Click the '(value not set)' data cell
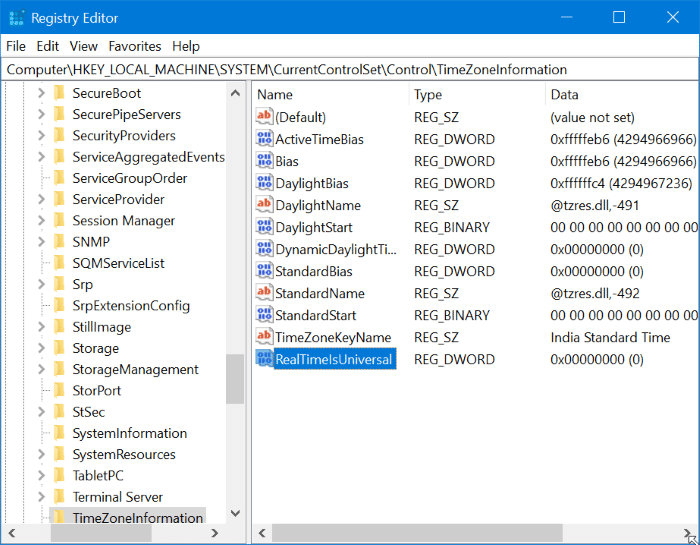This screenshot has width=700, height=545. pyautogui.click(x=592, y=117)
